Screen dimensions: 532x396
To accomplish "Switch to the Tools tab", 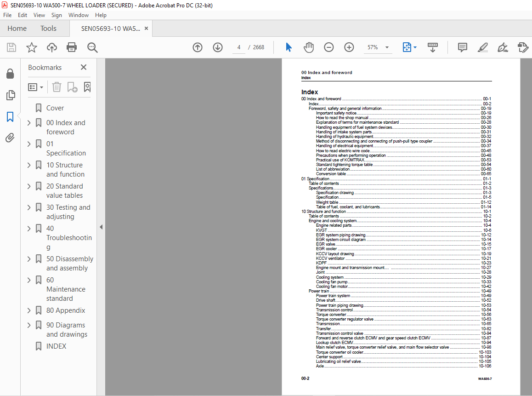I will pyautogui.click(x=49, y=29).
